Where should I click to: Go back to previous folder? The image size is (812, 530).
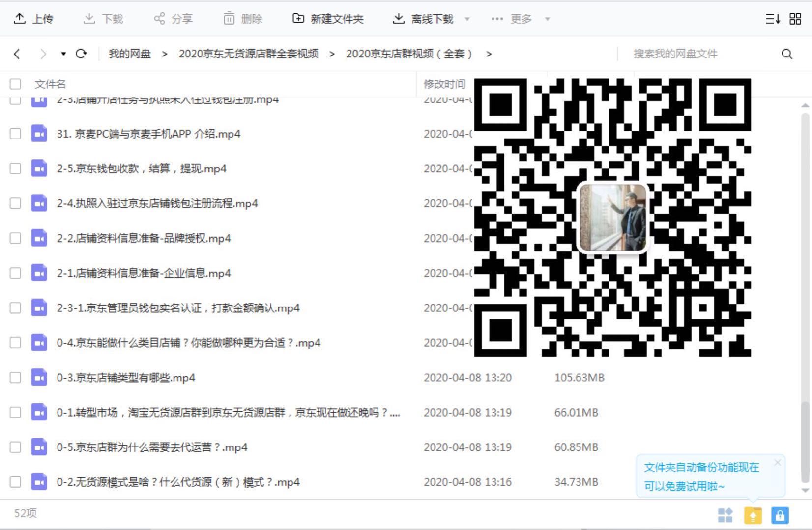pos(17,54)
